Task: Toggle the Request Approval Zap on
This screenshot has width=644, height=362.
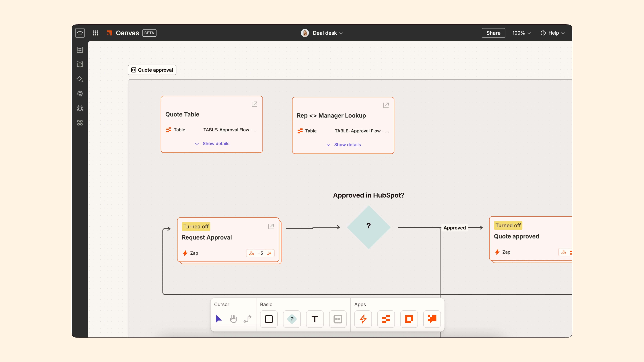Action: 196,226
